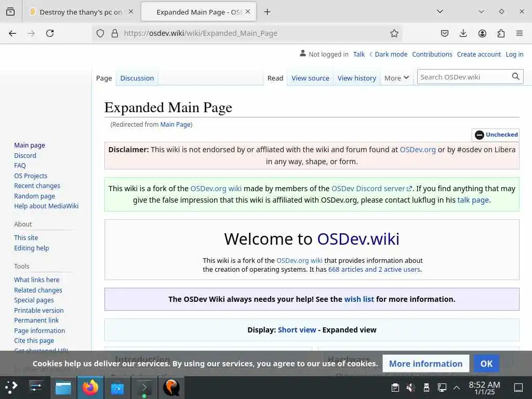Click Create account link
The image size is (532, 399).
(478, 54)
